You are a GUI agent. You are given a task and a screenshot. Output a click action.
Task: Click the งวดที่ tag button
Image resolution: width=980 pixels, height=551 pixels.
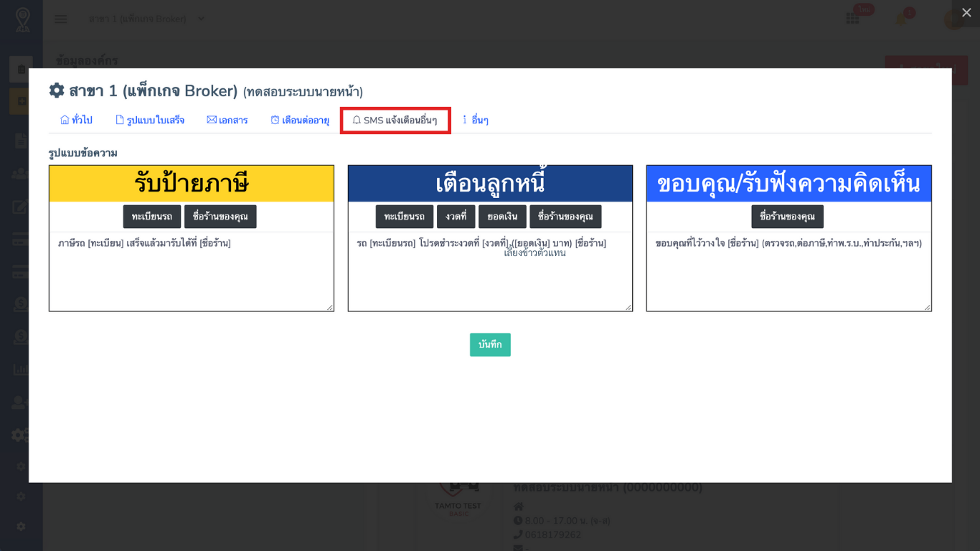[x=456, y=217]
